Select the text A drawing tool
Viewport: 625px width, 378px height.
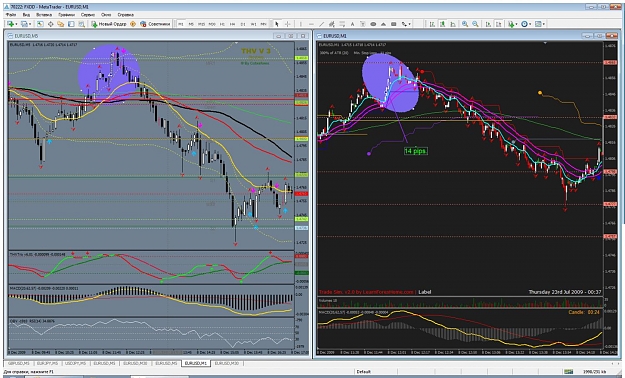pos(352,24)
